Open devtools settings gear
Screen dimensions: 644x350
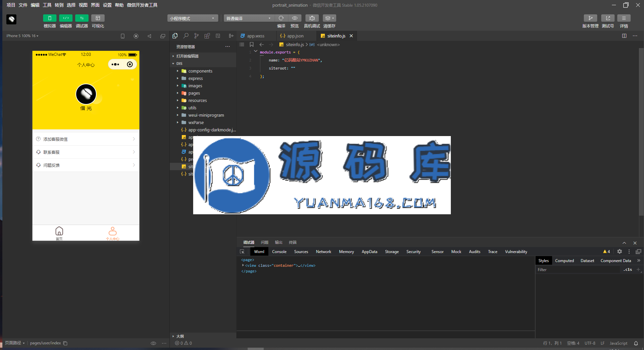click(620, 252)
